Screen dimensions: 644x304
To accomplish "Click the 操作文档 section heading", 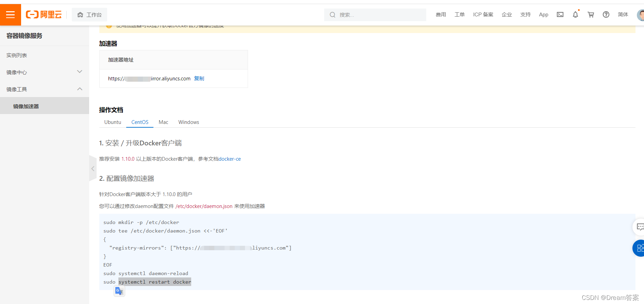I will [x=111, y=110].
